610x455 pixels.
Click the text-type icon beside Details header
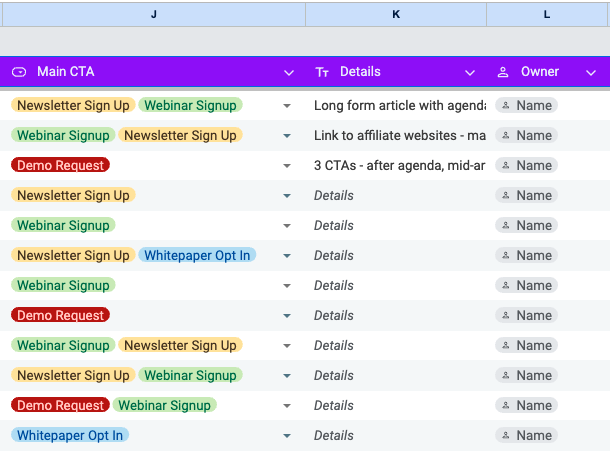coord(322,72)
